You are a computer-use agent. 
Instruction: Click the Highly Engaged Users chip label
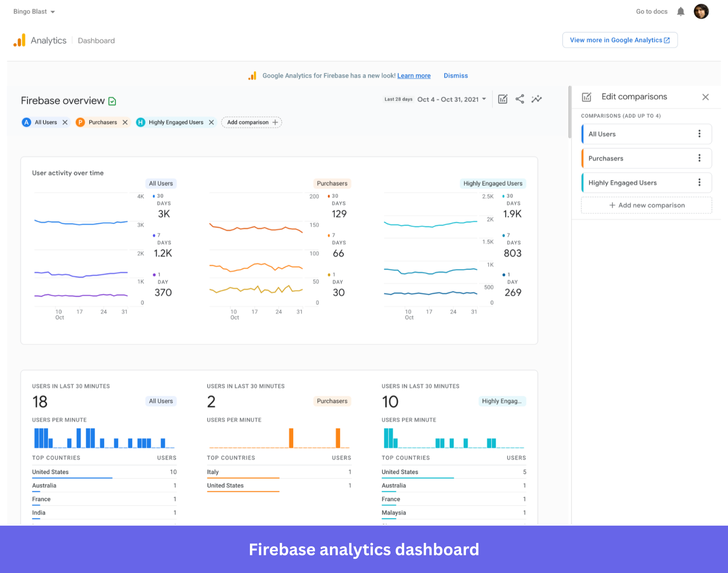coord(176,122)
